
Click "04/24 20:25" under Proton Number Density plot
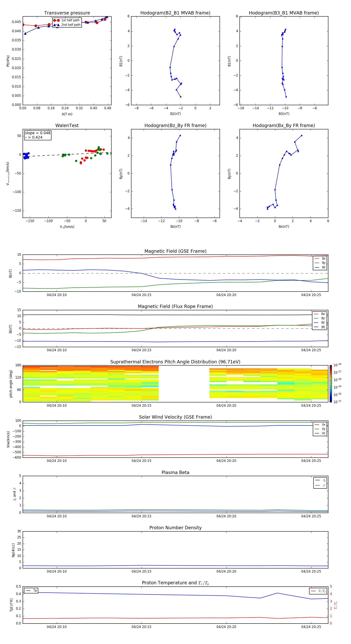pos(311,571)
